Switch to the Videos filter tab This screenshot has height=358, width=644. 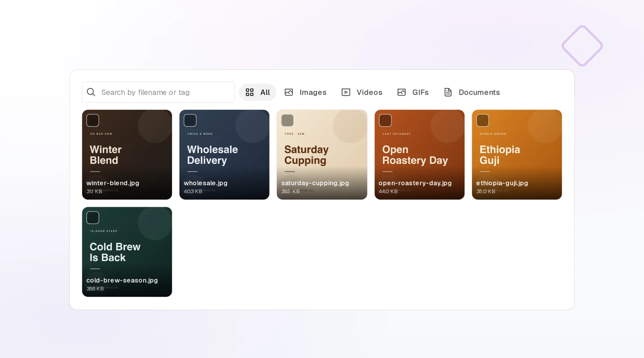coord(362,92)
